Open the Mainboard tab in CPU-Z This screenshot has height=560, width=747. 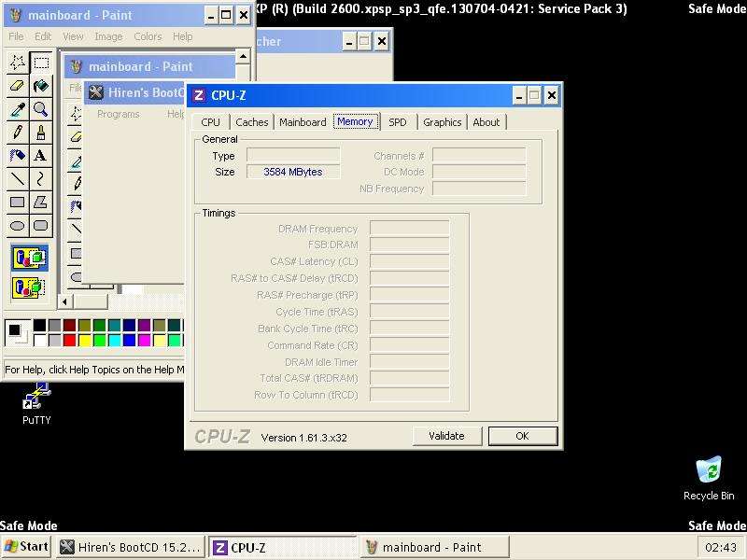tap(303, 122)
